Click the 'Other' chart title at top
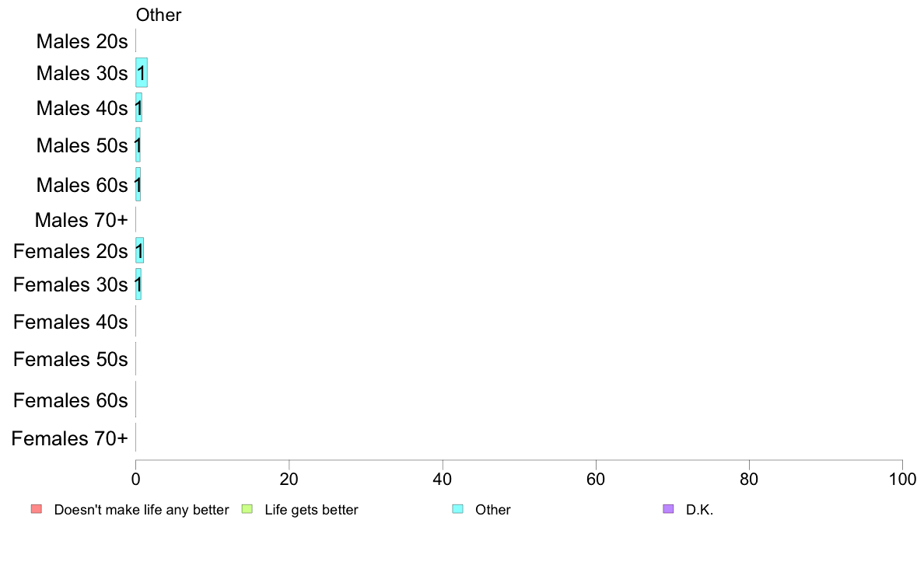Viewport: 924px width, 572px height. [x=159, y=15]
